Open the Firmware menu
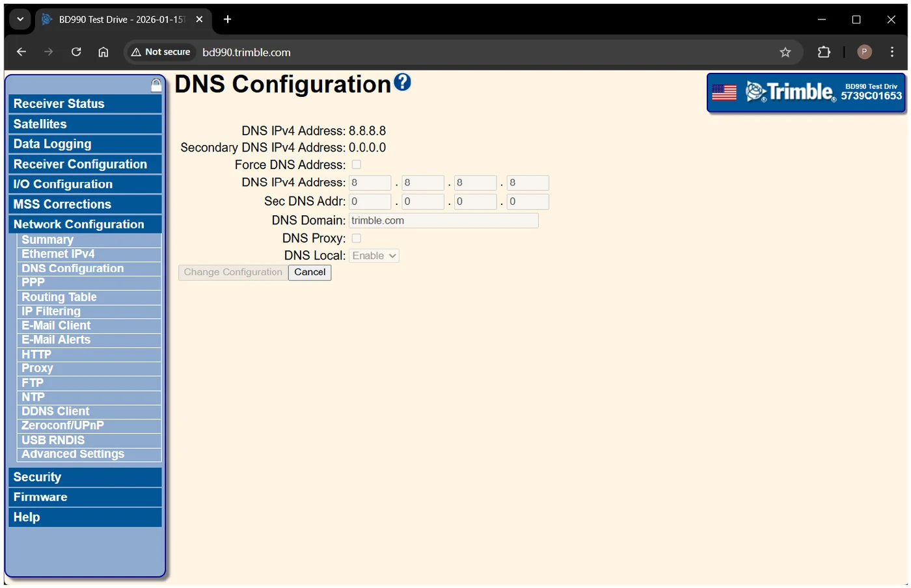The image size is (911, 588). click(85, 498)
